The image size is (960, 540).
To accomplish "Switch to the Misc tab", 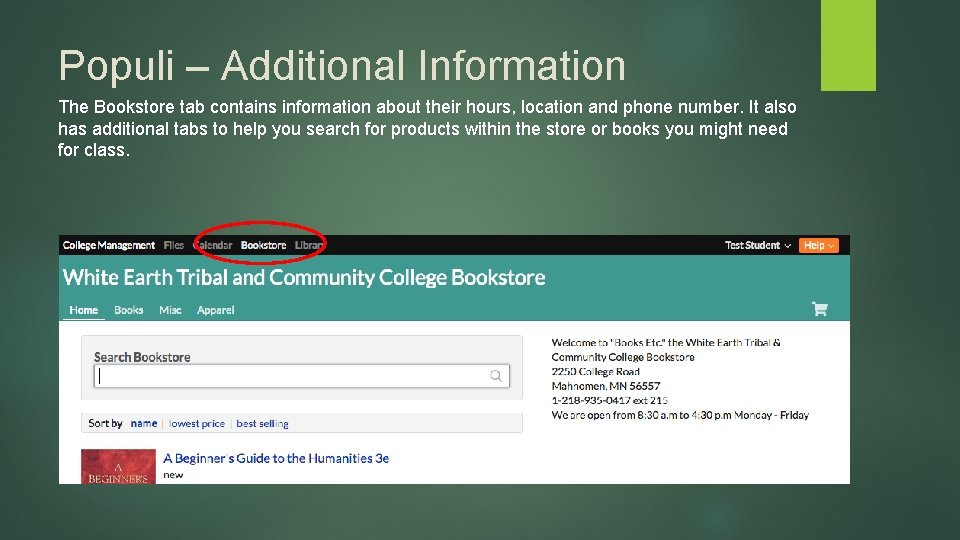I will point(170,310).
